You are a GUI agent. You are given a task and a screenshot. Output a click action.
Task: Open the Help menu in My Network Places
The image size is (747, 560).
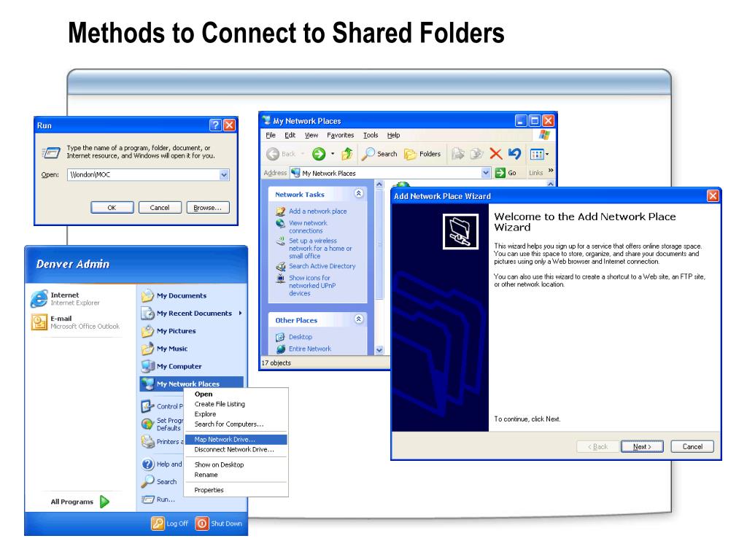(x=393, y=135)
